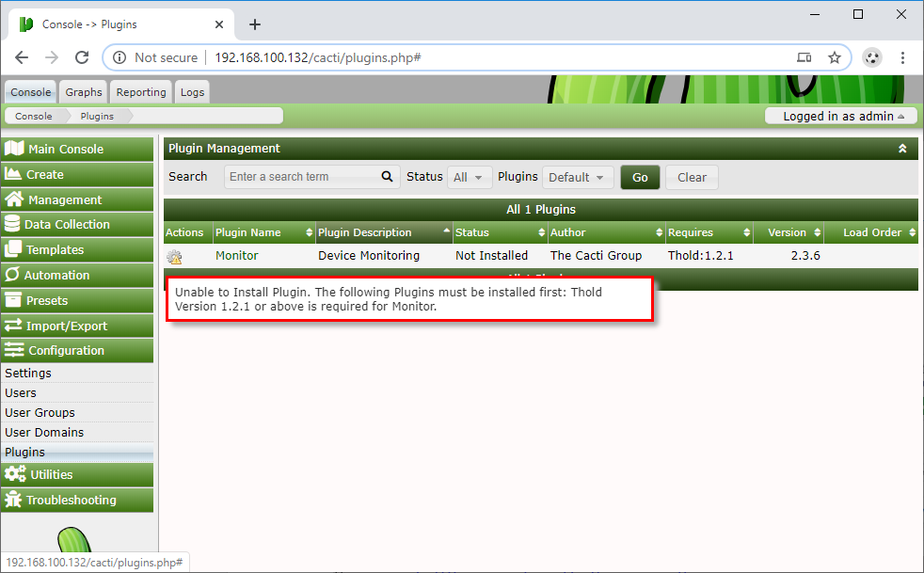Click the Management house icon
This screenshot has height=573, width=924.
click(14, 199)
